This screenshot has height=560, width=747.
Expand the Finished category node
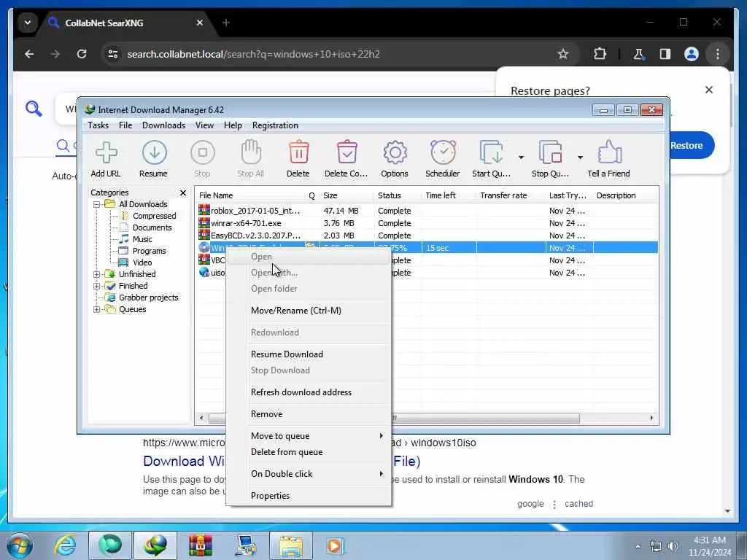(x=97, y=286)
